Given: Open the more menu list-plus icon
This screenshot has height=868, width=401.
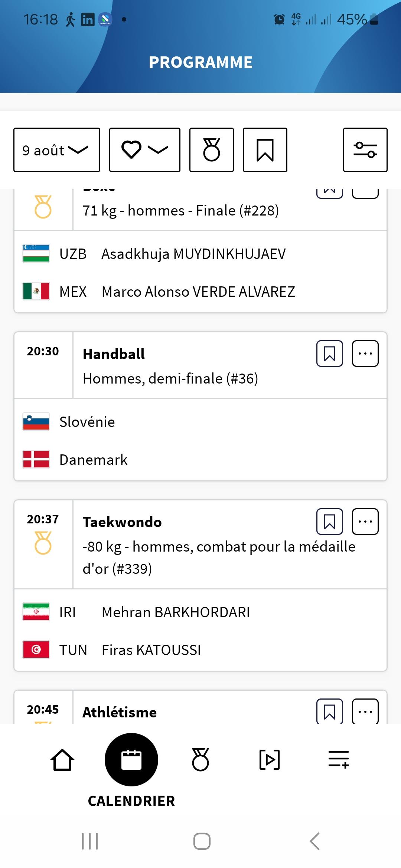Looking at the screenshot, I should point(339,760).
